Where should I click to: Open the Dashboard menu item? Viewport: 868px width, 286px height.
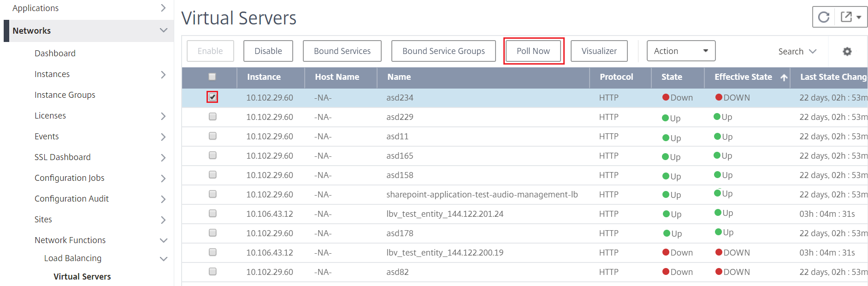click(55, 53)
